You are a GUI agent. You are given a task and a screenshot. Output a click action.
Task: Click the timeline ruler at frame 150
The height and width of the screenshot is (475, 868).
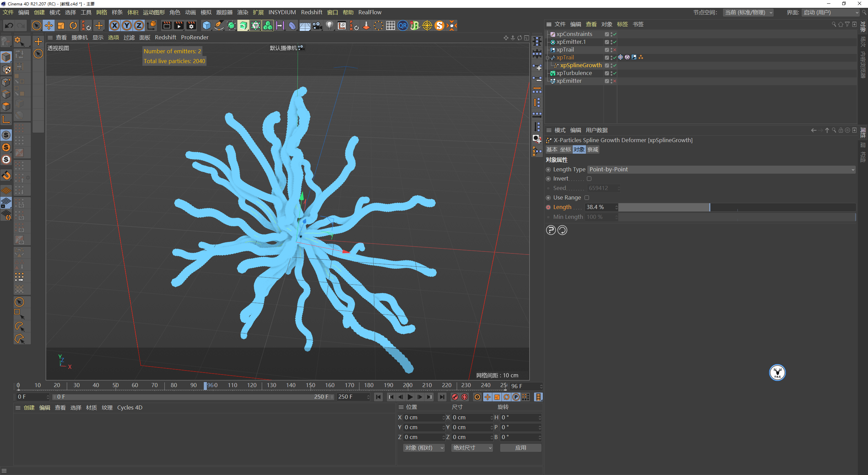click(x=310, y=385)
